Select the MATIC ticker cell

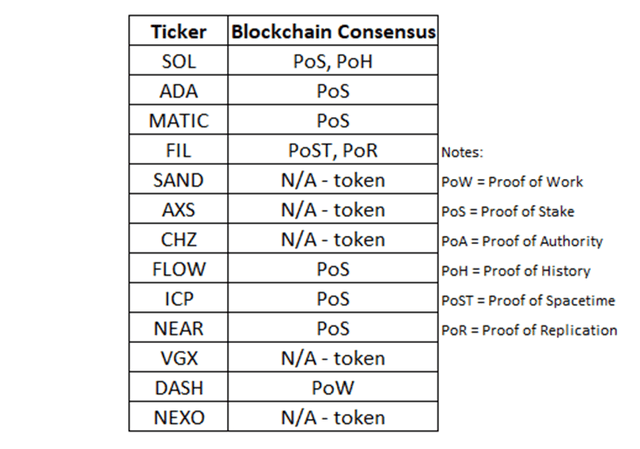[178, 120]
